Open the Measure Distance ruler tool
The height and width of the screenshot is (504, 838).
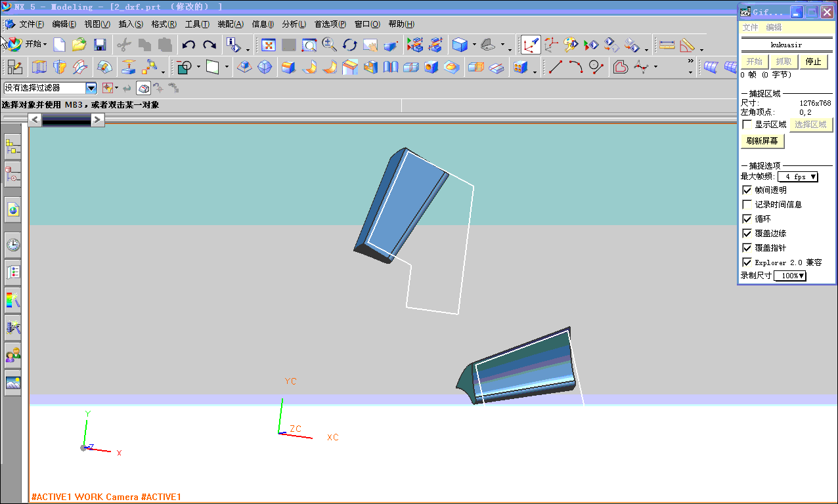coord(667,45)
